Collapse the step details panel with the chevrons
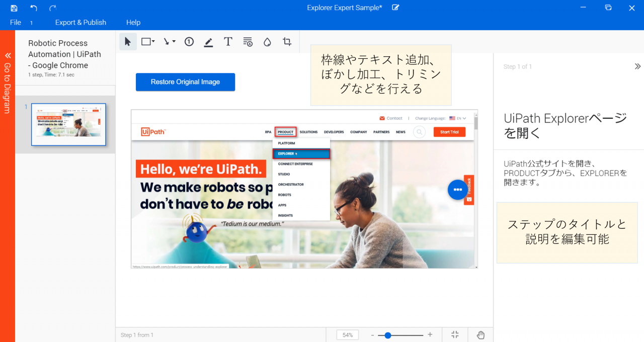This screenshot has height=342, width=644. [637, 66]
